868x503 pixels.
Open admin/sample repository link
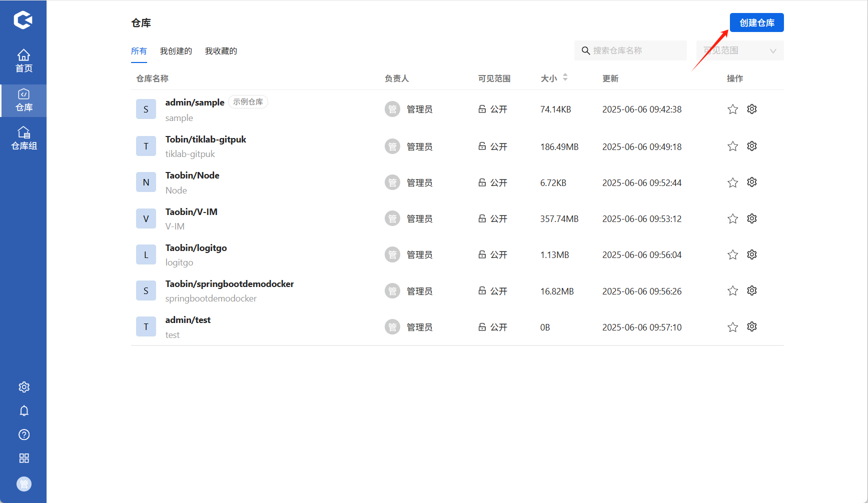point(195,102)
